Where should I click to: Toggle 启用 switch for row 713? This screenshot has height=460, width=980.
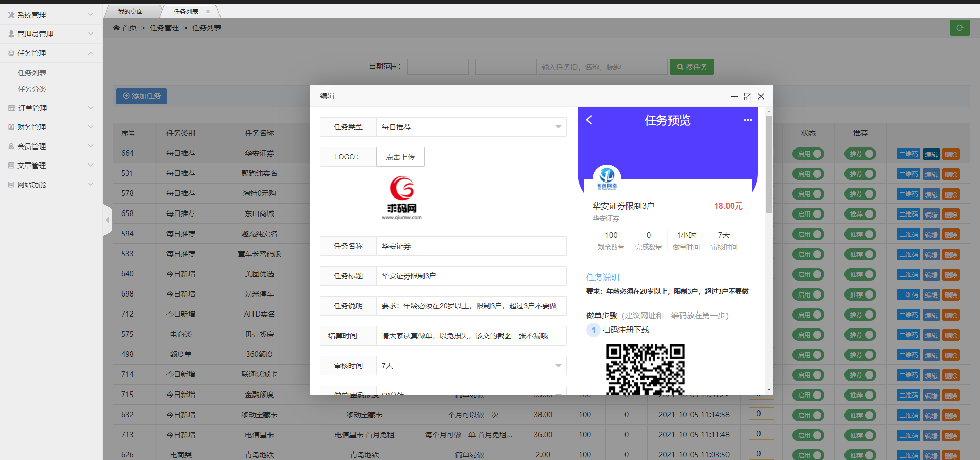pos(808,435)
